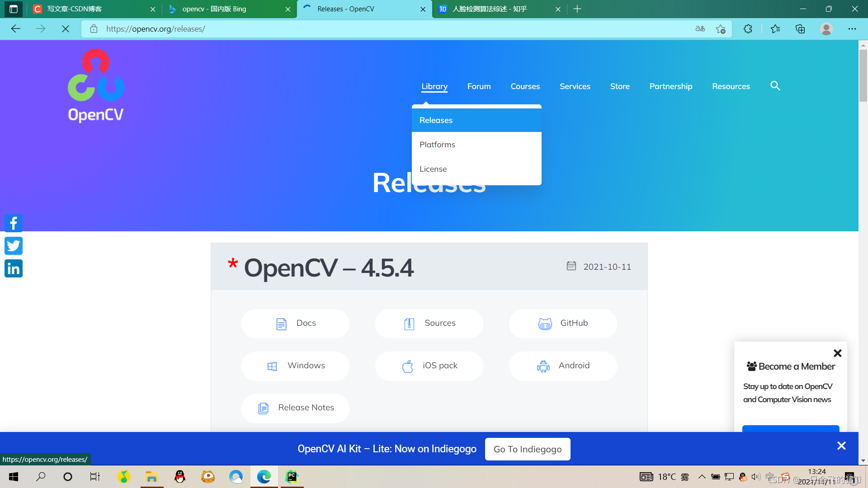Open the Services menu item
868x488 pixels.
click(x=575, y=86)
